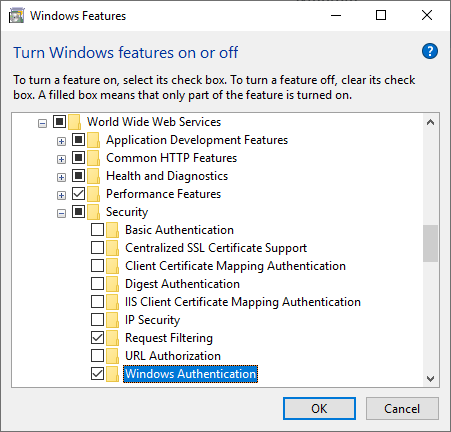Screen dimensions: 451x432
Task: Click the Health and Diagnostics folder icon
Action: click(x=94, y=176)
